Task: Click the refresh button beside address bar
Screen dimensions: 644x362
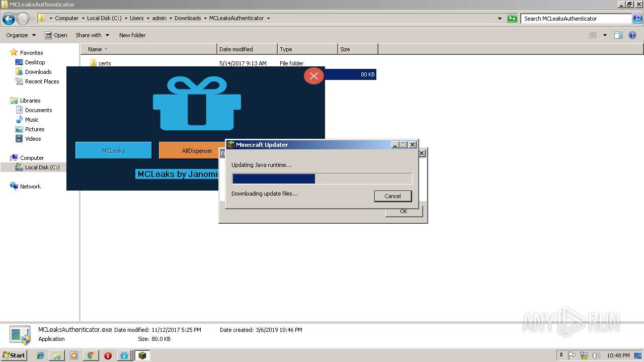Action: pos(512,19)
